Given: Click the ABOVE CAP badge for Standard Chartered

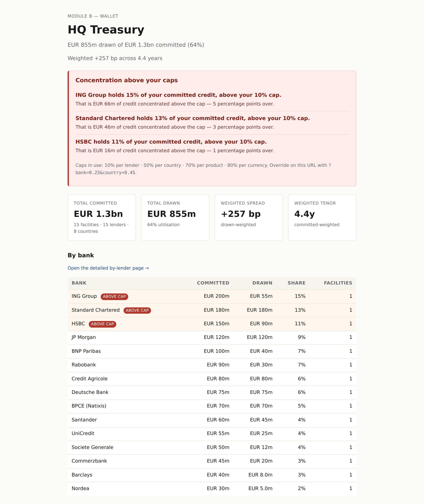Looking at the screenshot, I should tap(137, 310).
